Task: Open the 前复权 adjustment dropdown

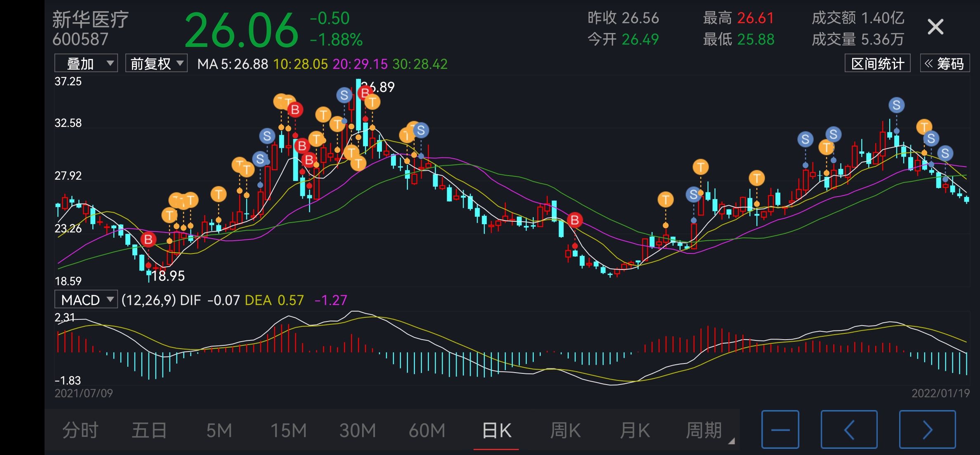Action: 156,63
